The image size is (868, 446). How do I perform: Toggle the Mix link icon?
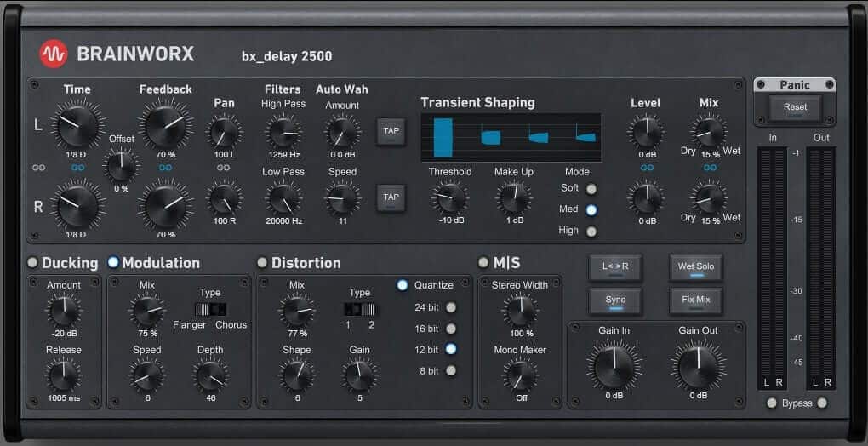pyautogui.click(x=710, y=167)
